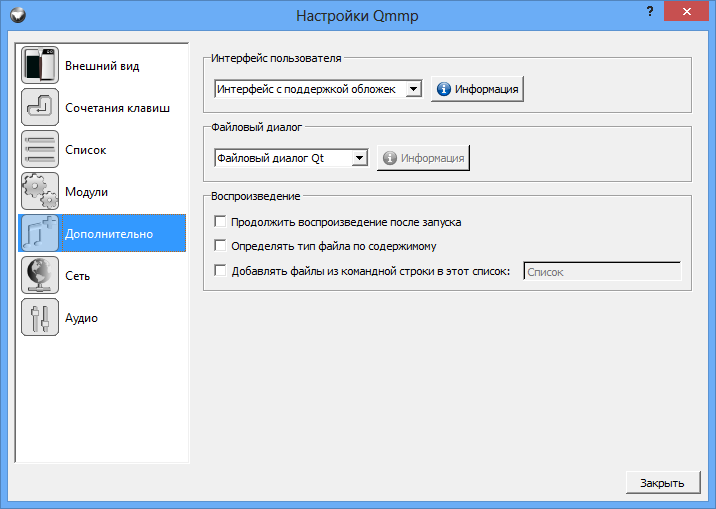This screenshot has width=716, height=509.
Task: Switch to the Внешний вид section
Action: [102, 66]
